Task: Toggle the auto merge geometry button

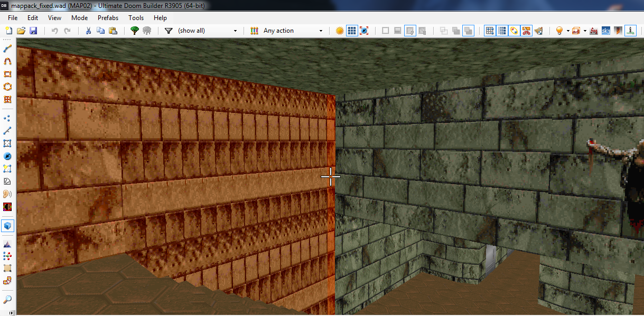Action: (514, 31)
